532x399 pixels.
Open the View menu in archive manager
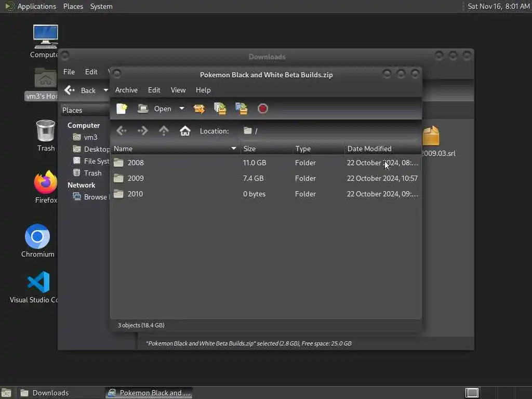pos(178,90)
